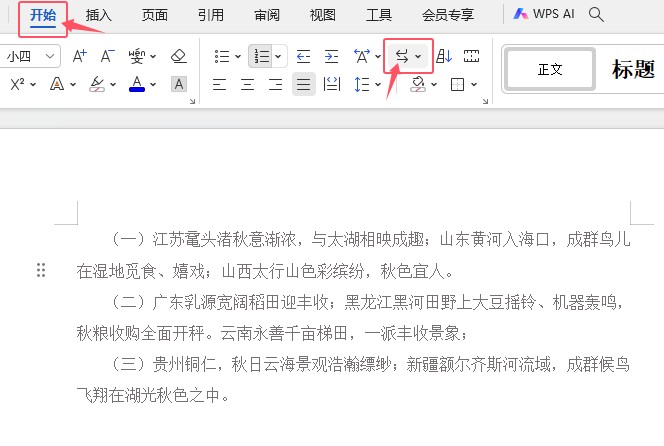664x446 pixels.
Task: Click the WPS AI search magnifier icon
Action: point(597,14)
